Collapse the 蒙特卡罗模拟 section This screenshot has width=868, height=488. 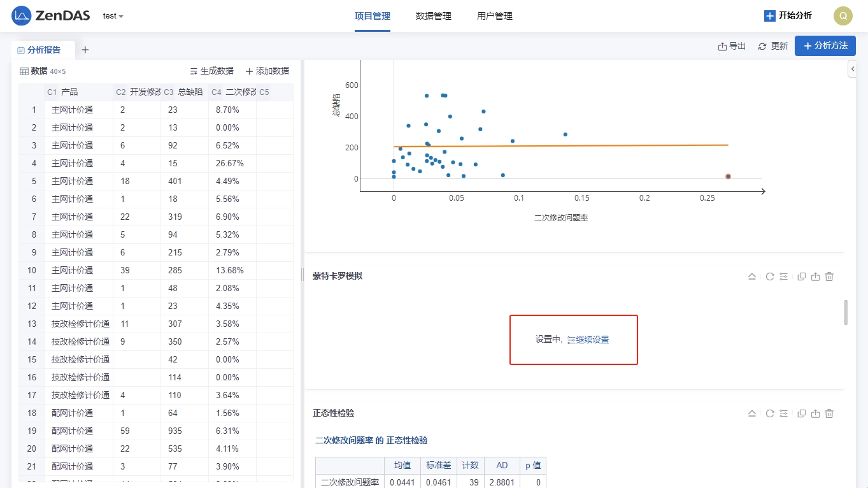tap(751, 276)
